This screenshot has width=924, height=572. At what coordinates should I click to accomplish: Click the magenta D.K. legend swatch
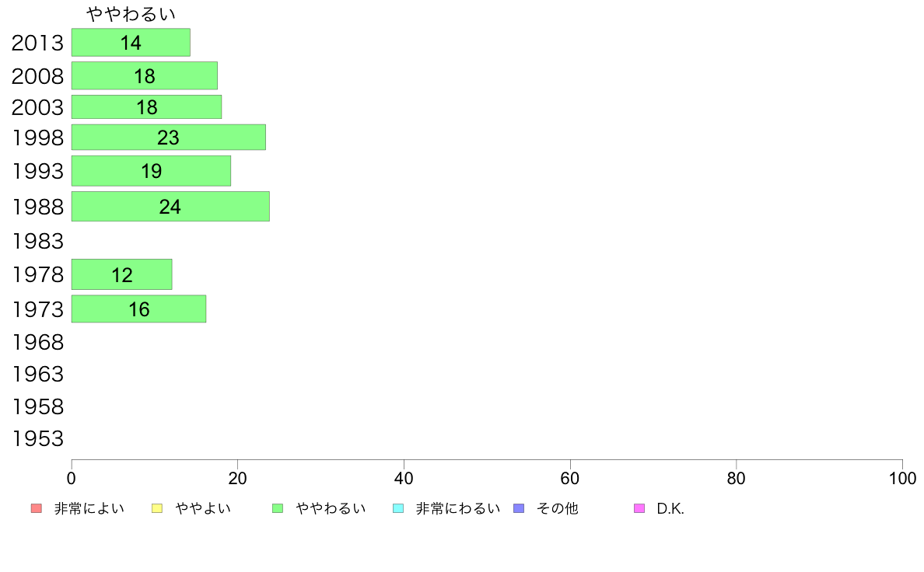(639, 508)
